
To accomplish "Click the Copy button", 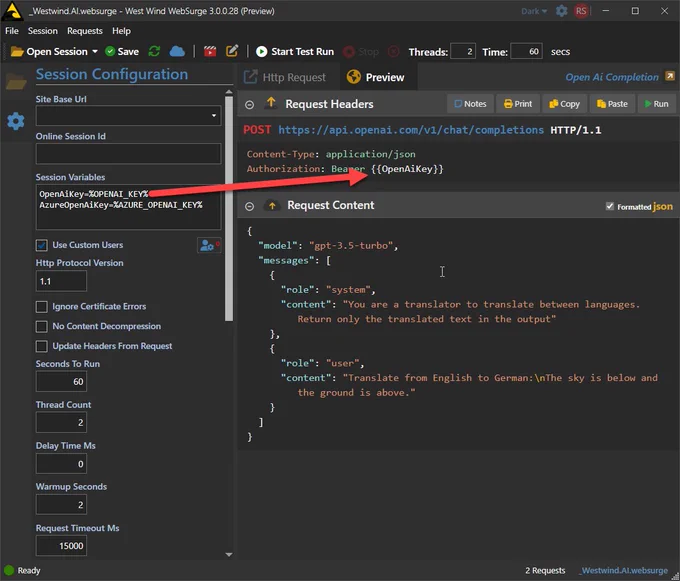I will pos(564,104).
